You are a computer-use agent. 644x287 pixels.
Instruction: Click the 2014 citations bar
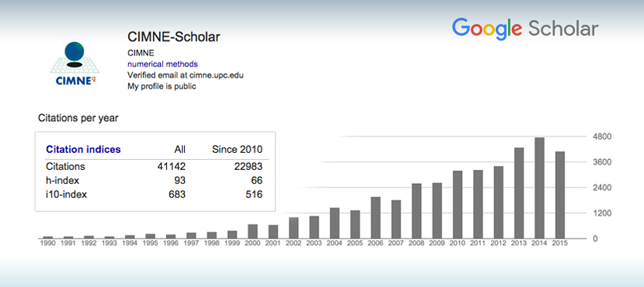[539, 188]
